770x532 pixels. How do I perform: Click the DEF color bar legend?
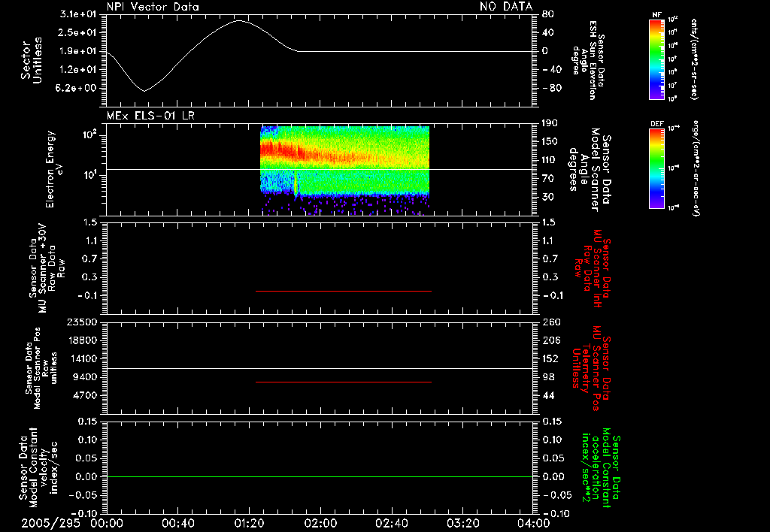656,169
